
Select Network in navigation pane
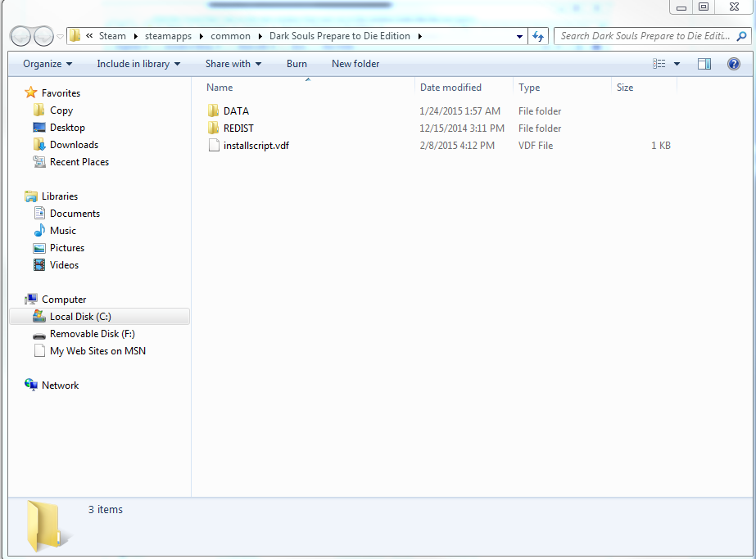[x=61, y=385]
